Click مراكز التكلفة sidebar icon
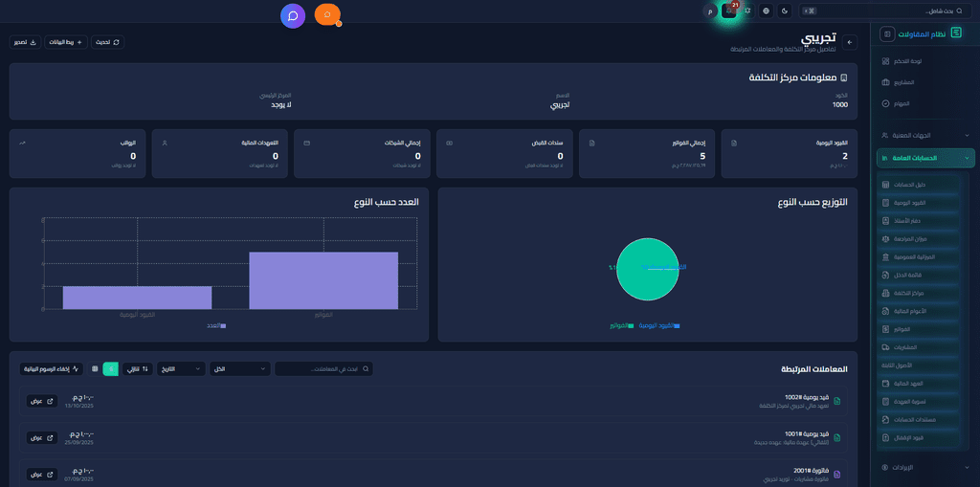 pyautogui.click(x=885, y=293)
